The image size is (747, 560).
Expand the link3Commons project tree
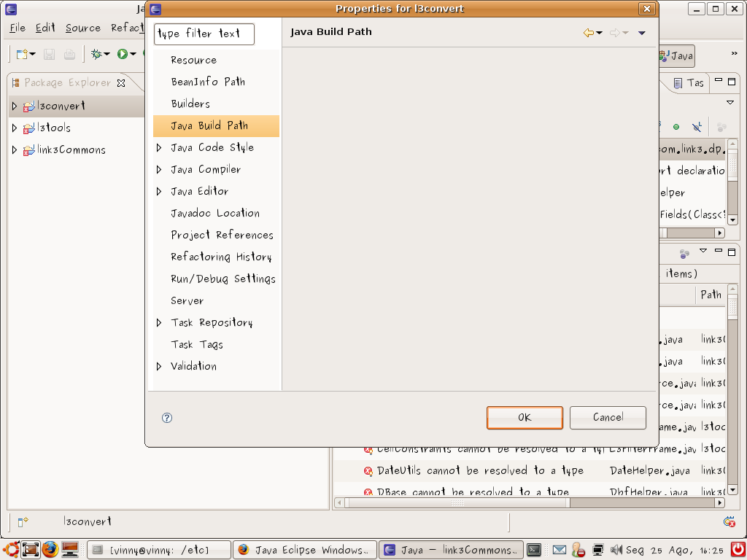tap(15, 150)
